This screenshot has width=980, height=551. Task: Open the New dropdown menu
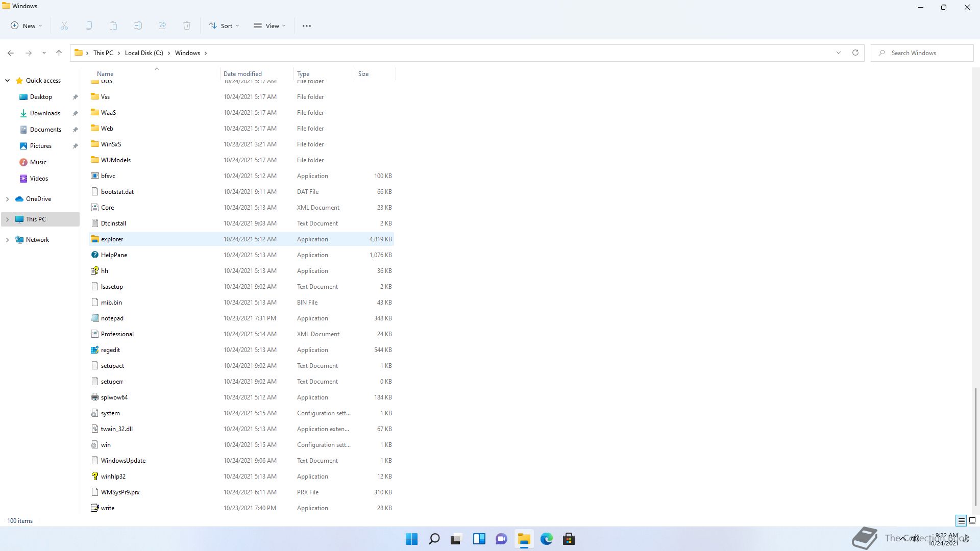click(x=27, y=26)
